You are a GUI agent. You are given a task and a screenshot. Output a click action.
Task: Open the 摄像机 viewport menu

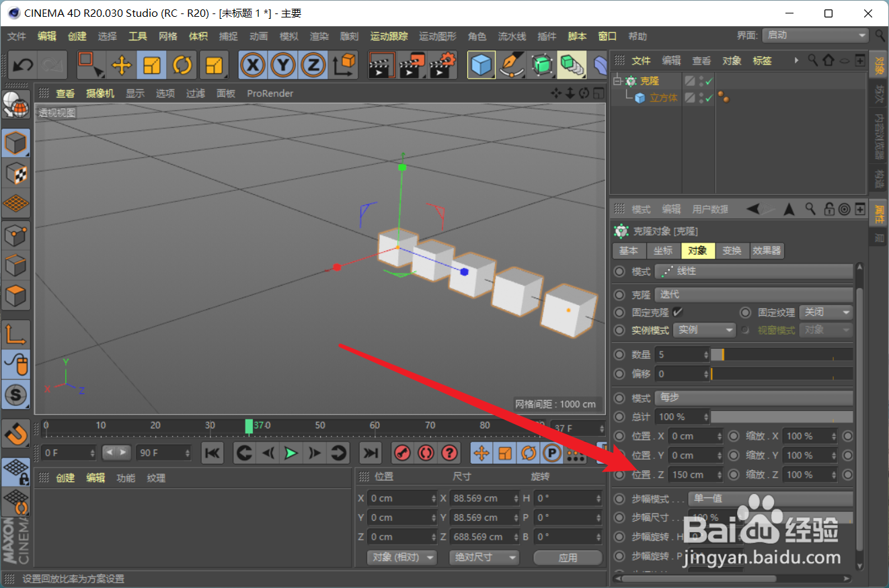(100, 93)
